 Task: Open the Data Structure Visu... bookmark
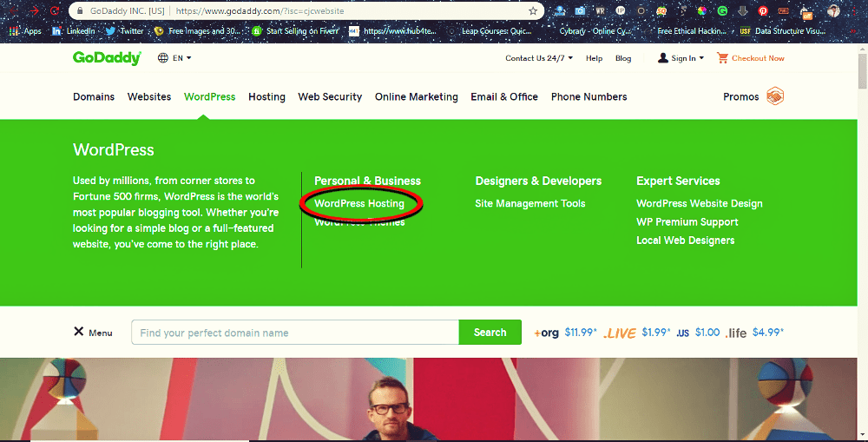[783, 31]
